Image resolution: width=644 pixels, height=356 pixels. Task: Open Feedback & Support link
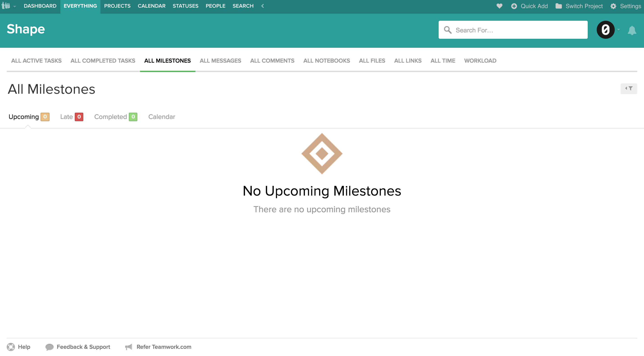coord(83,347)
